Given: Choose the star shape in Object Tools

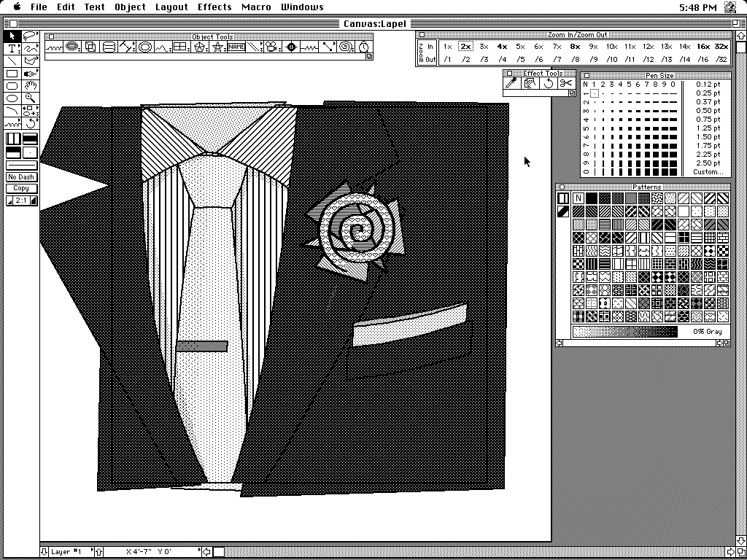Looking at the screenshot, I should point(217,47).
